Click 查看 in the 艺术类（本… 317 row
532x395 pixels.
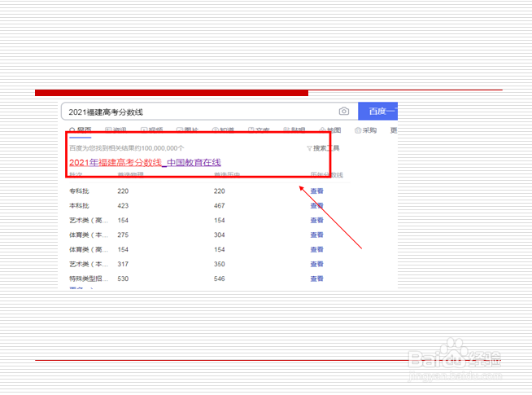317,264
